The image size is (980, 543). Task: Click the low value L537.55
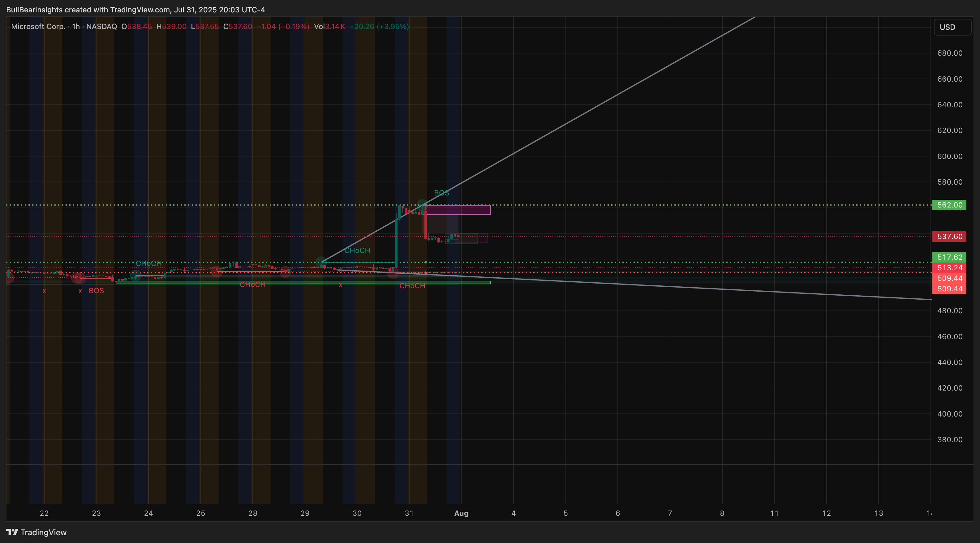205,26
